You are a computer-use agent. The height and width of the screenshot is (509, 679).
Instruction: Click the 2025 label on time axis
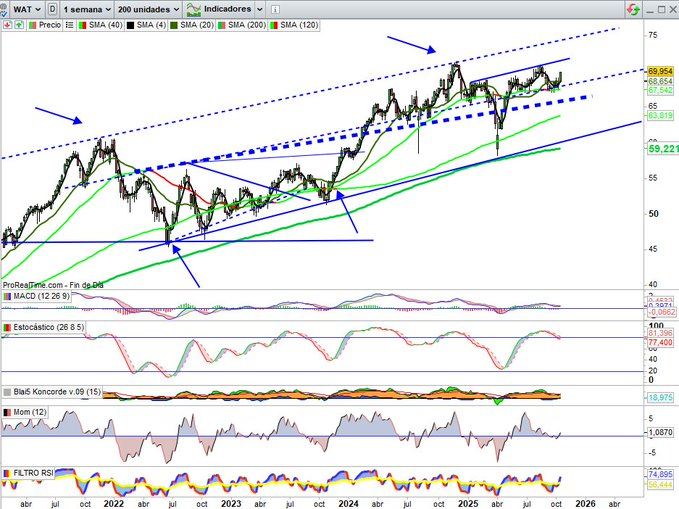pyautogui.click(x=468, y=504)
